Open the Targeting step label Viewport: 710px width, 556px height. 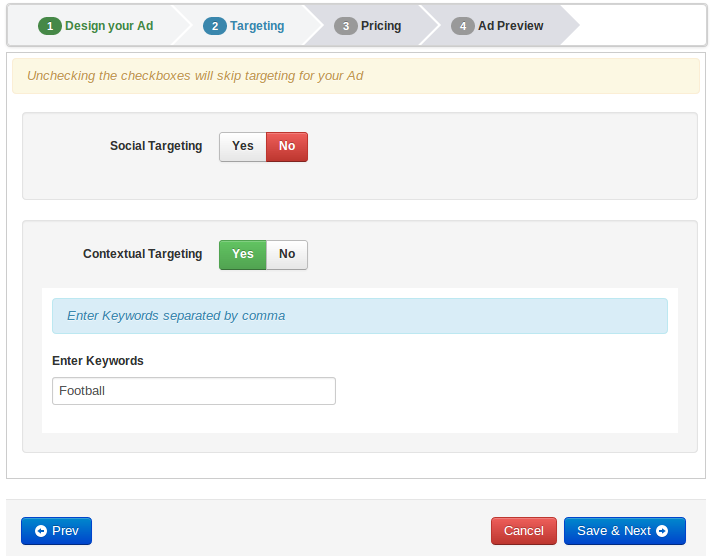tap(257, 26)
